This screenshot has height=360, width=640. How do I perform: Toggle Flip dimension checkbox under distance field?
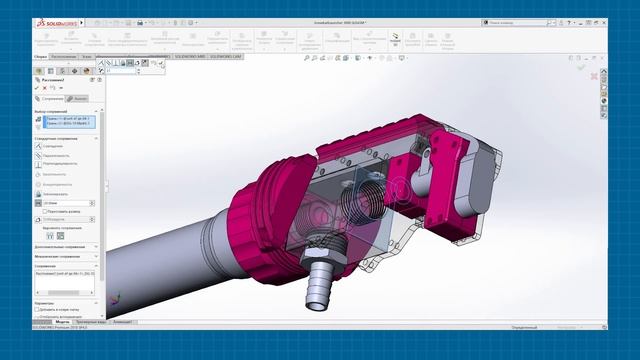[x=45, y=211]
